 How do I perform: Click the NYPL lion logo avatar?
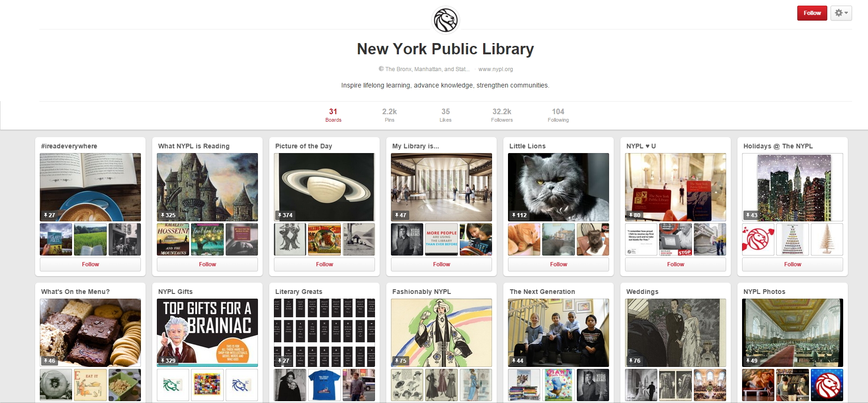(x=445, y=20)
